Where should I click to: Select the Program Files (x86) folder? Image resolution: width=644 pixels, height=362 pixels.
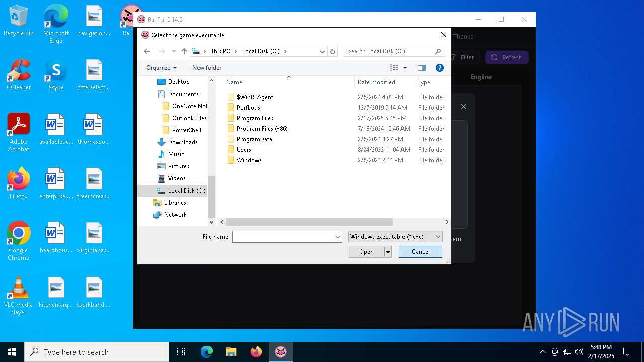click(257, 129)
